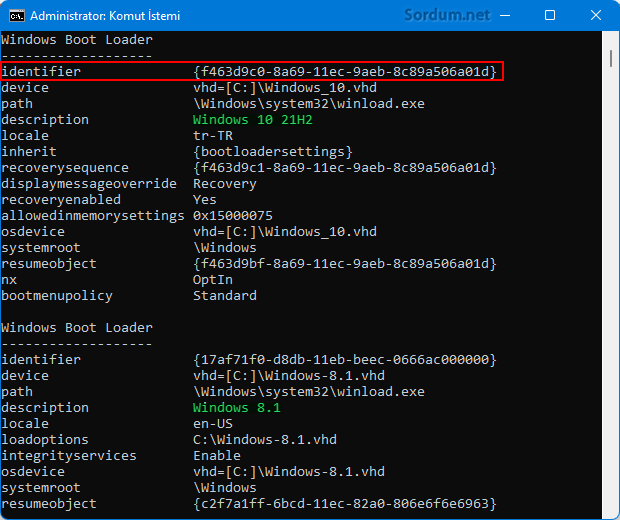Click the integrityservices Enable value

coord(217,456)
